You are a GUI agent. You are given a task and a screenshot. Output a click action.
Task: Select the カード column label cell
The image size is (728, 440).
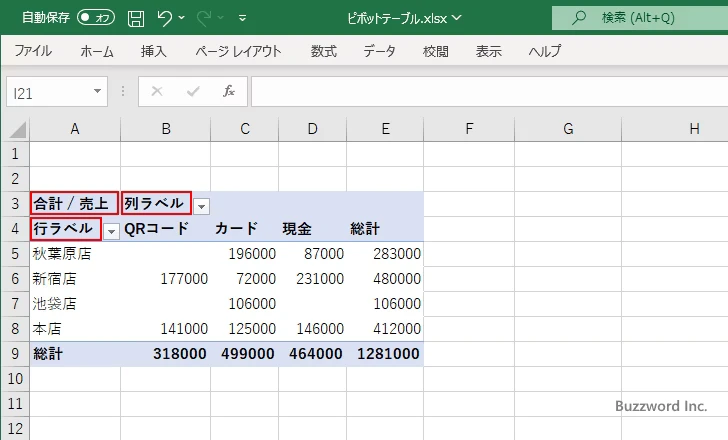pos(245,229)
